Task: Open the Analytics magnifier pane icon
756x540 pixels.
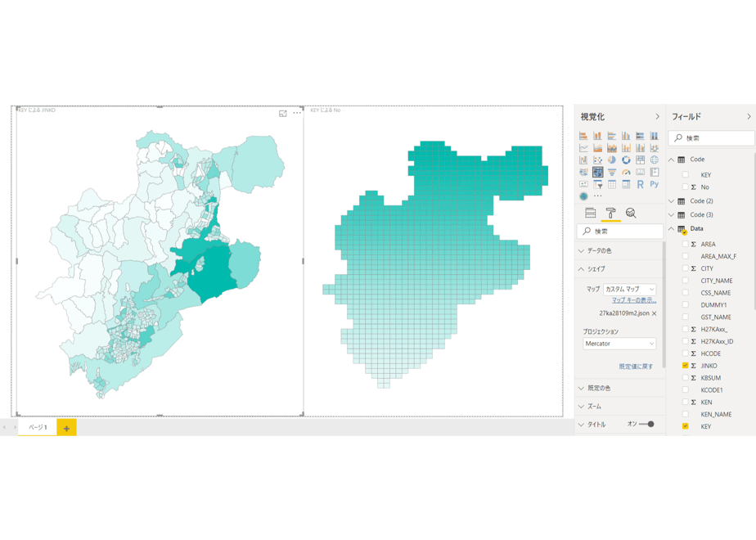Action: click(x=631, y=213)
